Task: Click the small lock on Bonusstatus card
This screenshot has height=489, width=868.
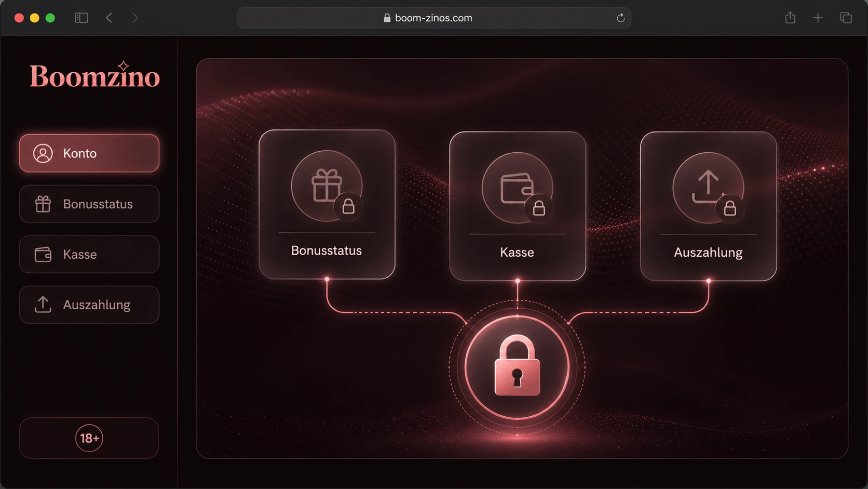Action: 348,207
